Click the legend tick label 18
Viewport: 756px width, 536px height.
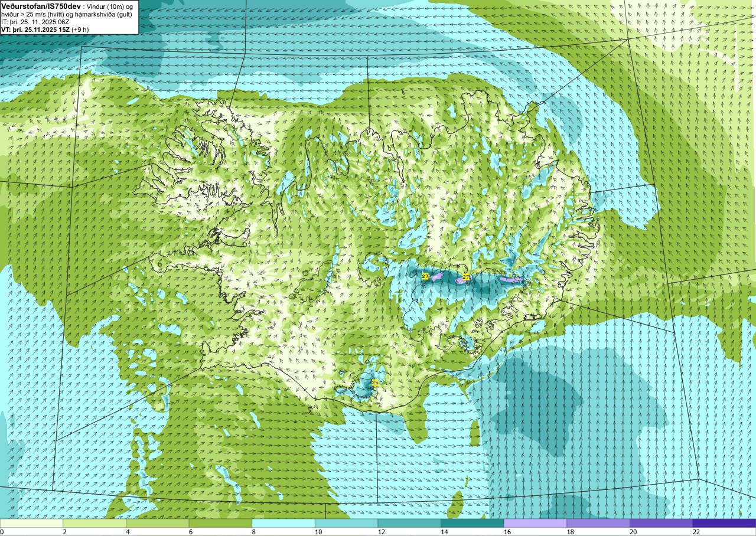(x=571, y=532)
